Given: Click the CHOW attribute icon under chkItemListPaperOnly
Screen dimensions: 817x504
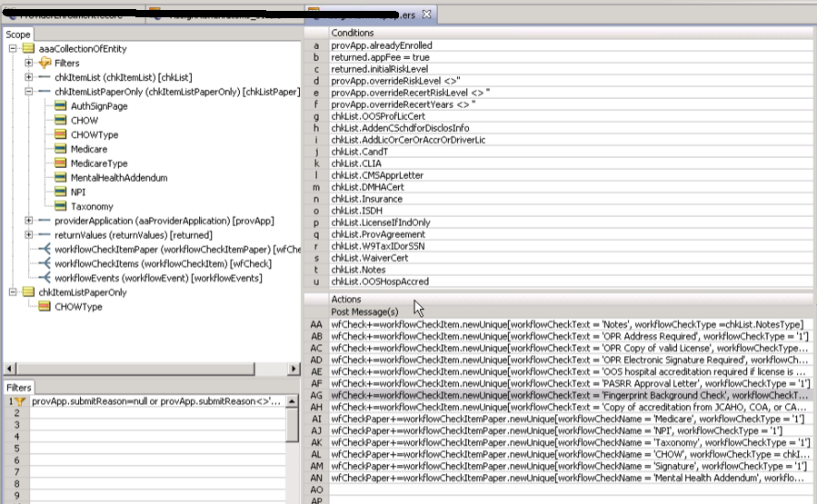Looking at the screenshot, I should 61,120.
